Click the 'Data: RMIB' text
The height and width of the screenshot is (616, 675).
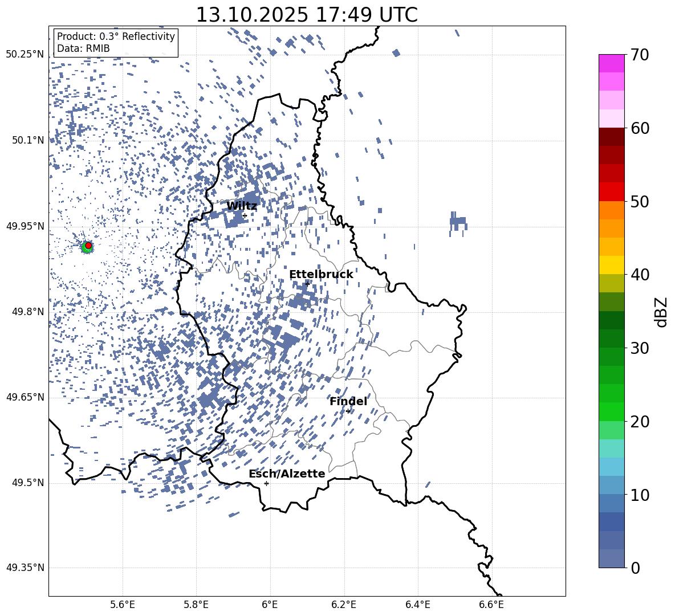click(83, 48)
